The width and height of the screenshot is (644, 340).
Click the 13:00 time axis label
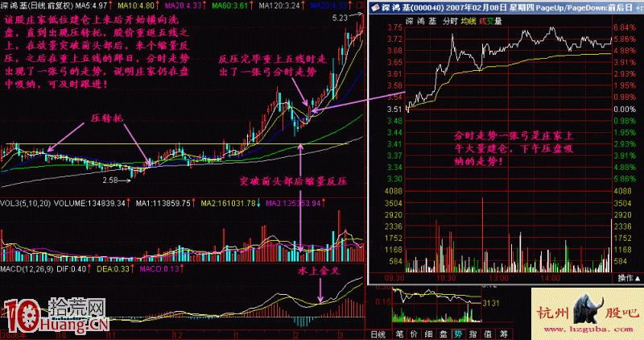498,278
